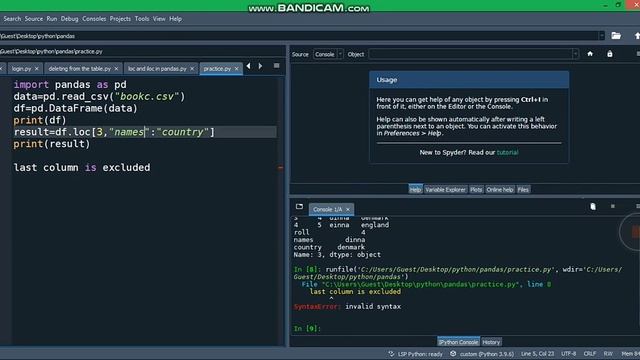Viewport: 640px width, 360px height.
Task: Open console tab browse icon
Action: click(x=299, y=207)
